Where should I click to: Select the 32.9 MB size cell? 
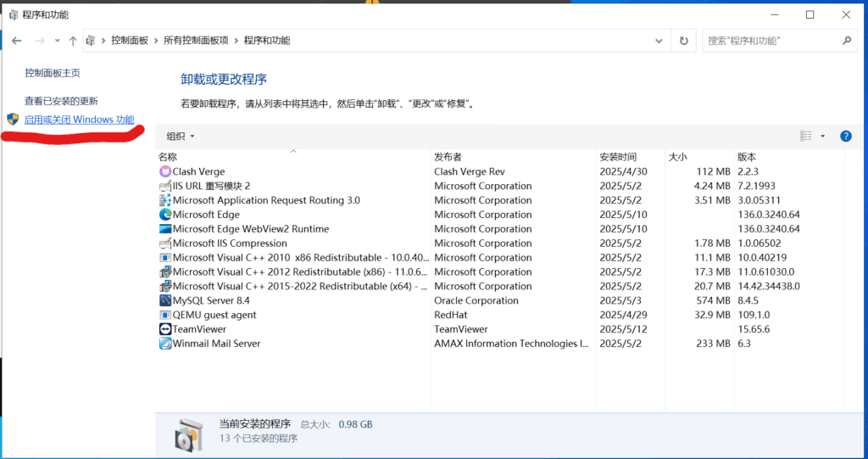coord(712,315)
